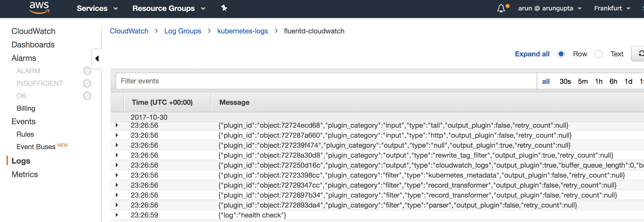
Task: Open ALARM state list in sidebar
Action: (28, 71)
